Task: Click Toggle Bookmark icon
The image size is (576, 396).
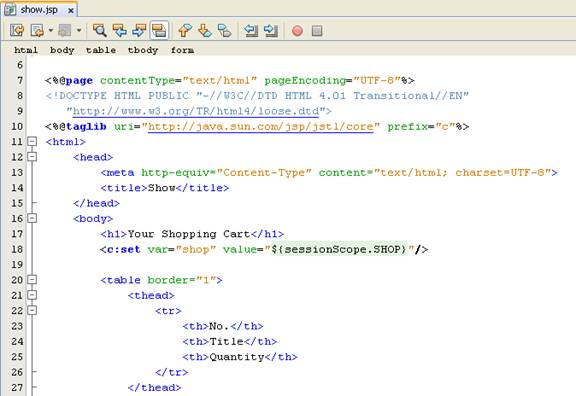Action: (x=224, y=30)
